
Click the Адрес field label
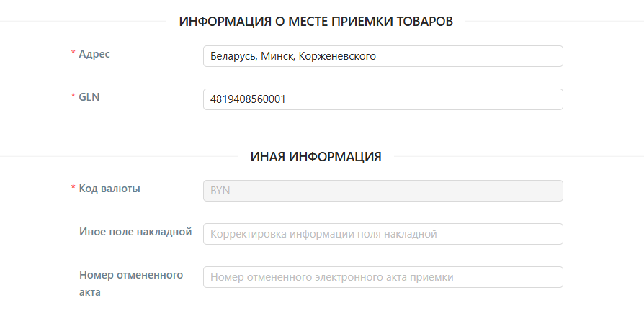[94, 54]
